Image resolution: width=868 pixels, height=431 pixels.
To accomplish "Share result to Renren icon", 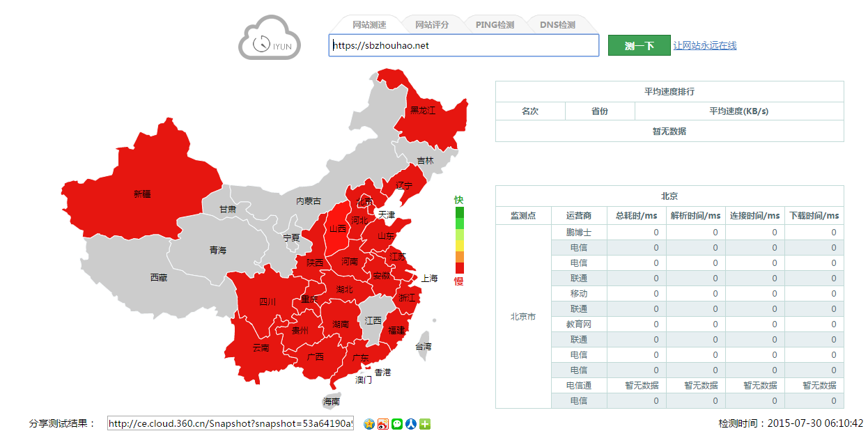I will pyautogui.click(x=411, y=423).
